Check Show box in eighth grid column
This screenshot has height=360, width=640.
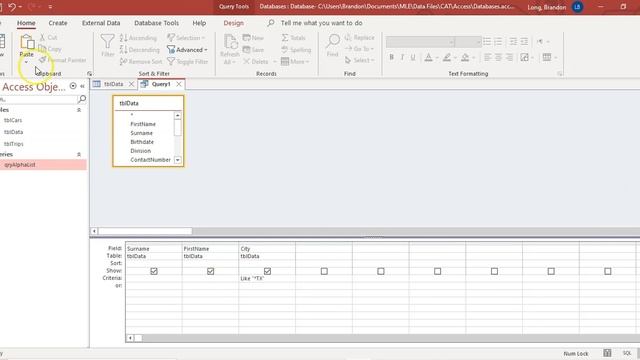(551, 271)
